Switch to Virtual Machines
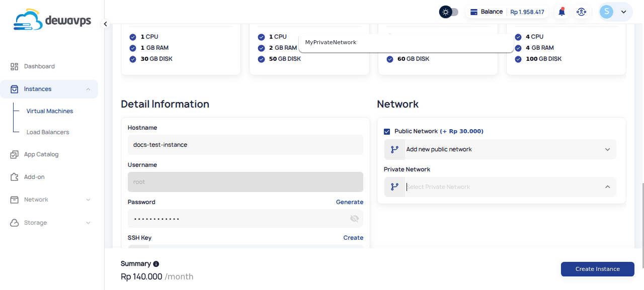This screenshot has height=290, width=644. [51, 111]
